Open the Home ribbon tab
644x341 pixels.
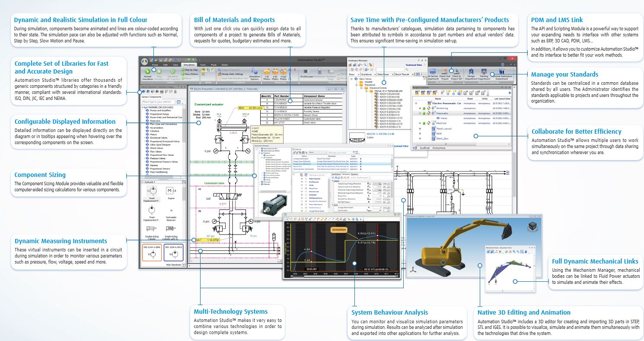click(x=155, y=64)
